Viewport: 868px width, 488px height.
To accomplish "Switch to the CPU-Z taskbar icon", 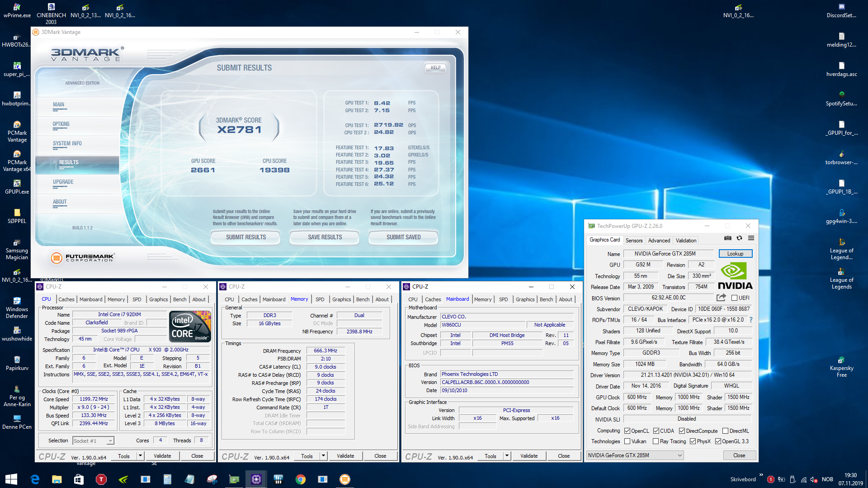I will [x=256, y=479].
